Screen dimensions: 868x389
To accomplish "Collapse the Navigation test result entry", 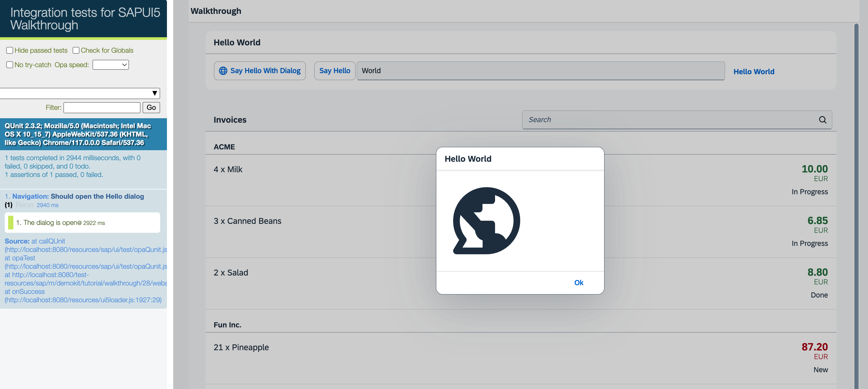I will [x=78, y=196].
